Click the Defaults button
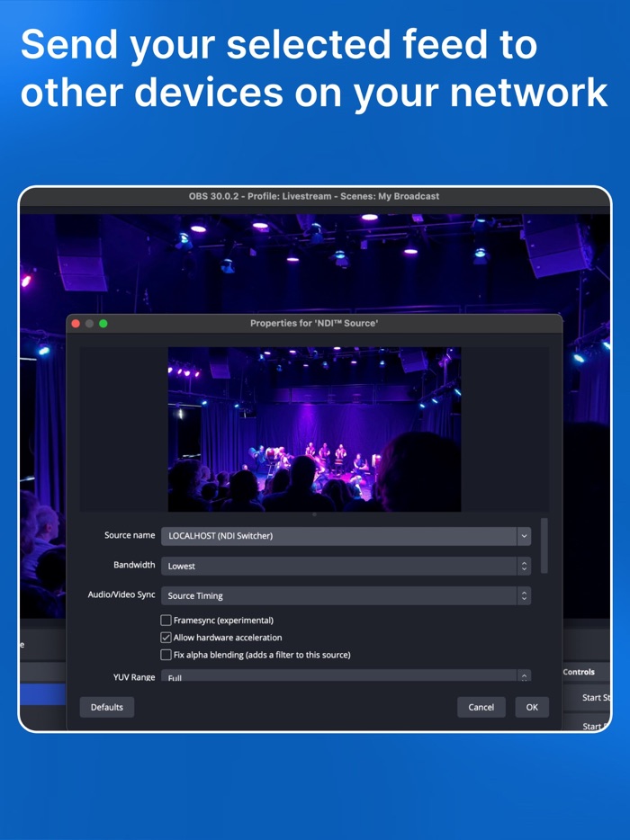The width and height of the screenshot is (630, 840). (x=107, y=707)
